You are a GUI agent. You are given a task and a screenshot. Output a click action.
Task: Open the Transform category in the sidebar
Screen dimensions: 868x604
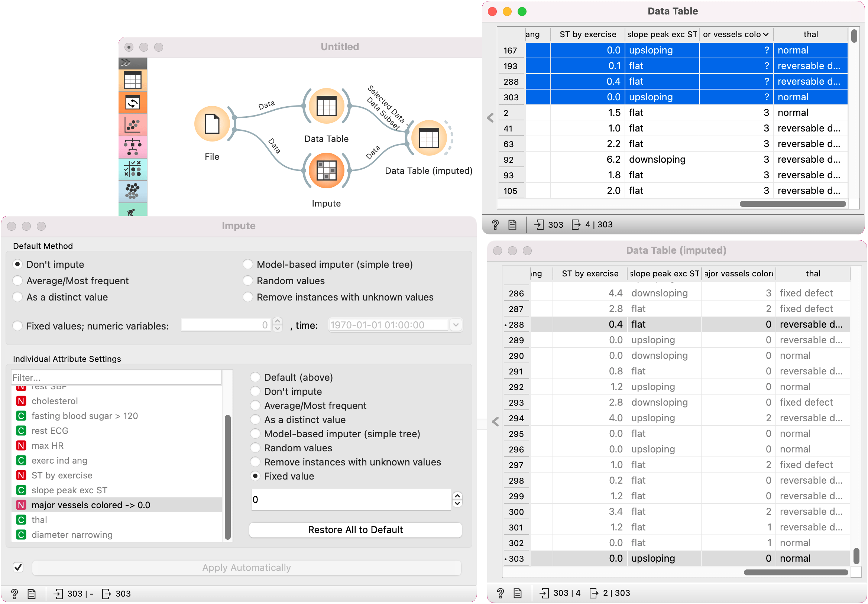133,103
